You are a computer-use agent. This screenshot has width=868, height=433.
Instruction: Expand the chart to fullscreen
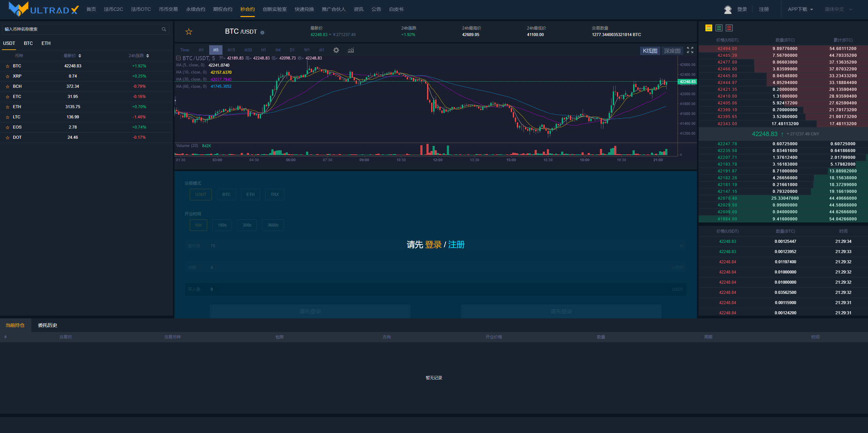[x=690, y=50]
